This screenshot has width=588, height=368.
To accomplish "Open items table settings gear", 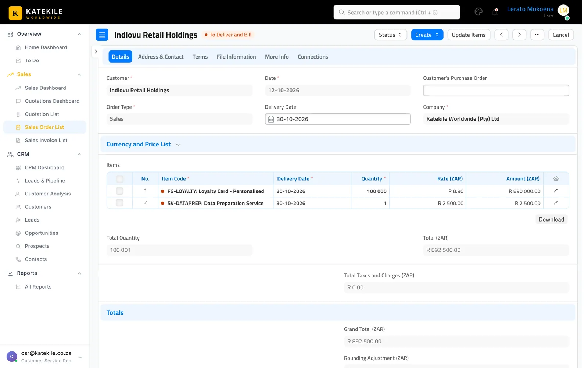I will tap(556, 179).
